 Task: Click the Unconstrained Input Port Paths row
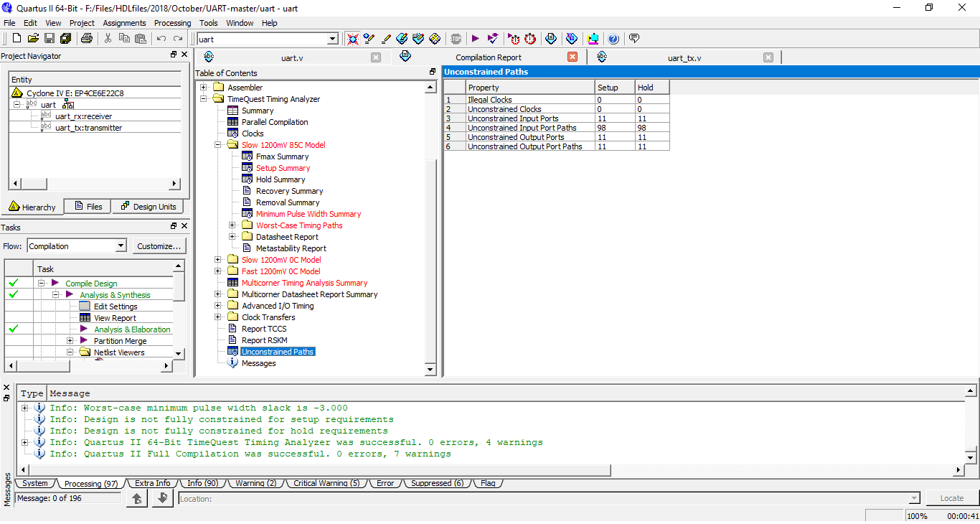[557, 128]
